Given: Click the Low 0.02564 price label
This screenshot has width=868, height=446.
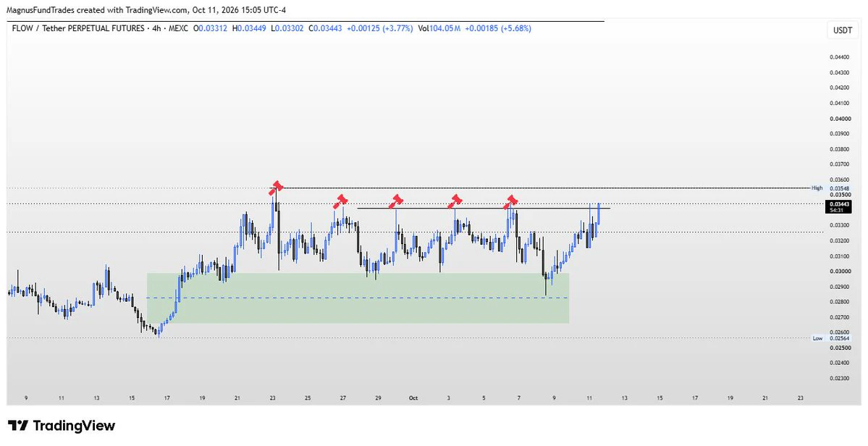Looking at the screenshot, I should click(831, 338).
